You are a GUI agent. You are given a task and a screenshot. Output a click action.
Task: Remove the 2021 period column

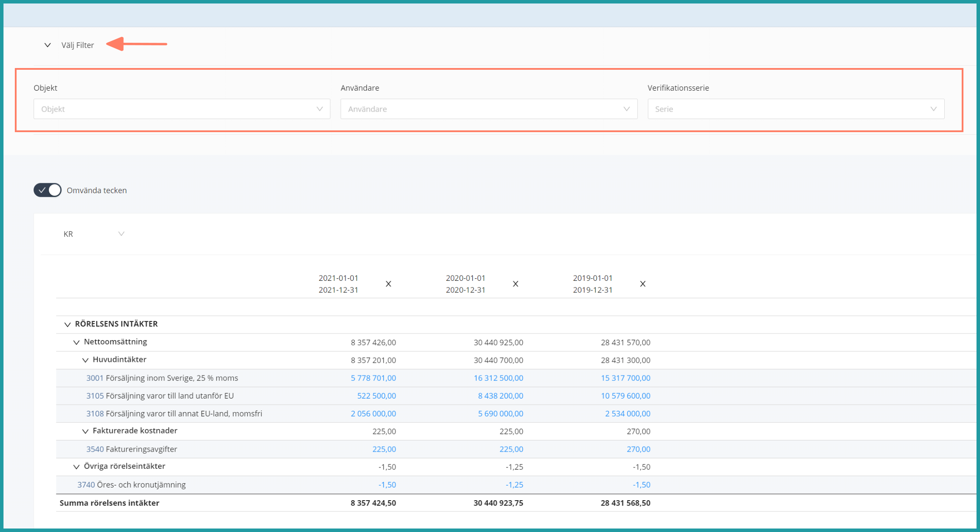click(x=388, y=284)
